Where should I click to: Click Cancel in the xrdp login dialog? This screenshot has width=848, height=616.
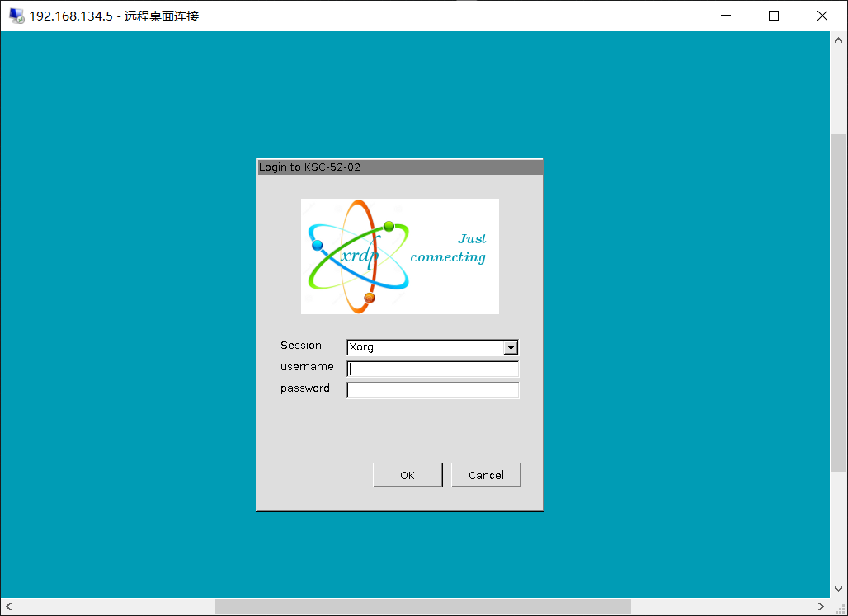point(486,475)
